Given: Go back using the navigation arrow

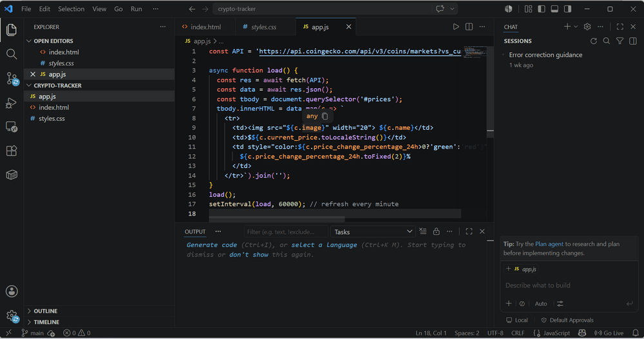Looking at the screenshot, I should [x=192, y=9].
